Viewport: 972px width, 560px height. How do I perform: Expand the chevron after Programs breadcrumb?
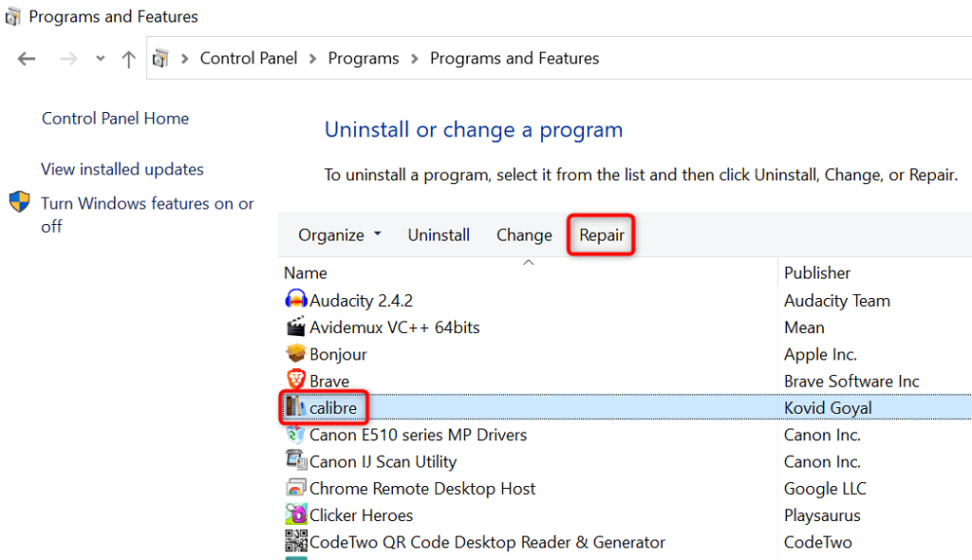click(415, 59)
